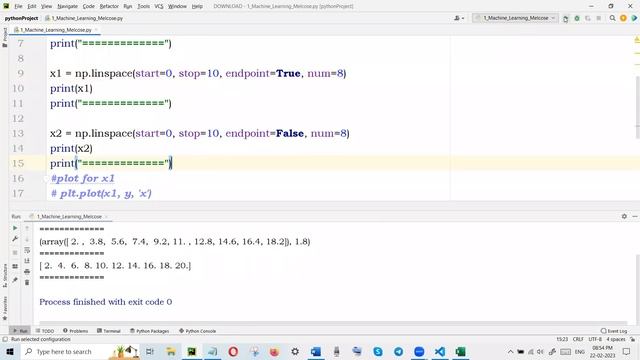Screen dimensions: 640x360
Task: Toggle read-only lock icon in status bar
Action: [633, 339]
